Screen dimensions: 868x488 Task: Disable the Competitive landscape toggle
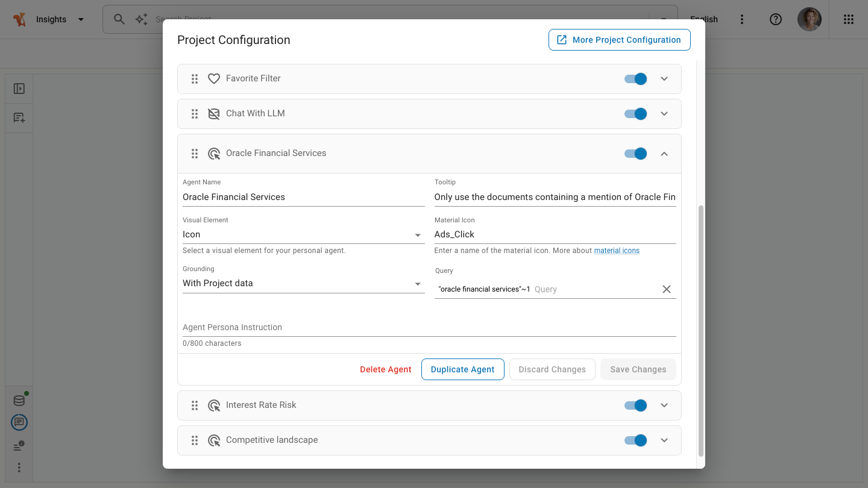(x=636, y=440)
